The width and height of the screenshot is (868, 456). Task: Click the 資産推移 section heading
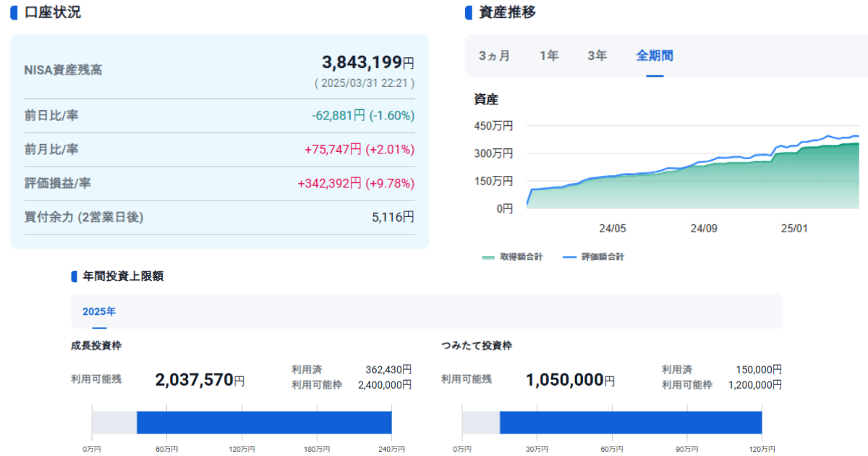(507, 12)
